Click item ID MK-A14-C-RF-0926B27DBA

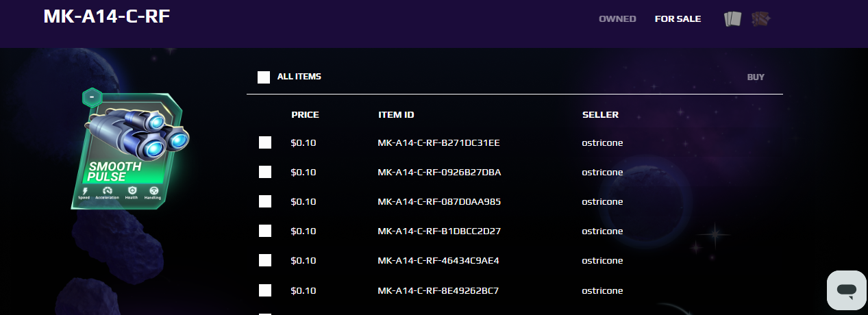439,172
